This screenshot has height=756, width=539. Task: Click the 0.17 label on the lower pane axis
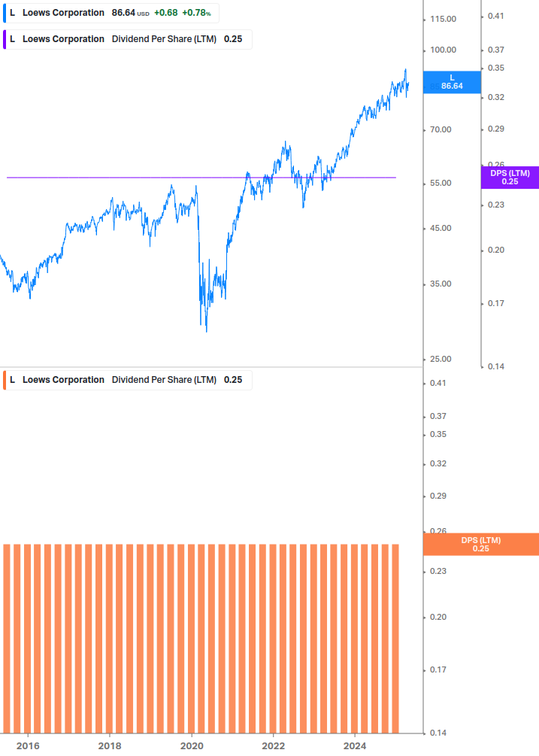tap(438, 669)
